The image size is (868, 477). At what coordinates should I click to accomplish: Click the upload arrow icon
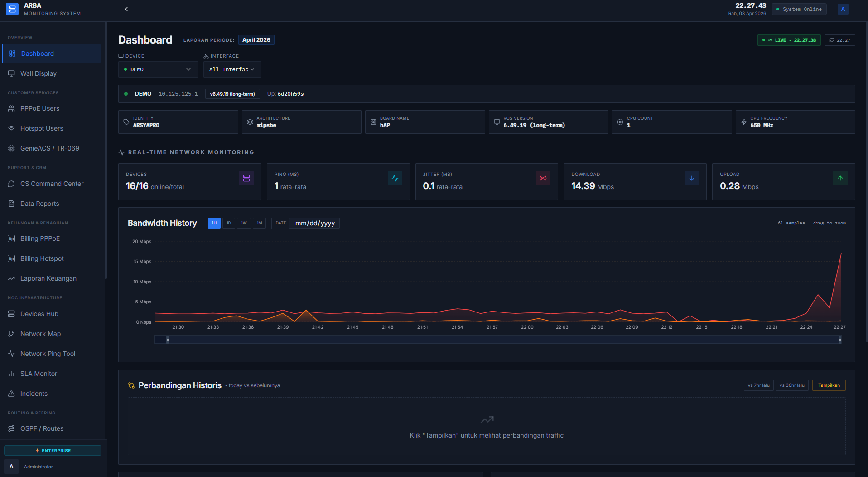[x=840, y=178]
